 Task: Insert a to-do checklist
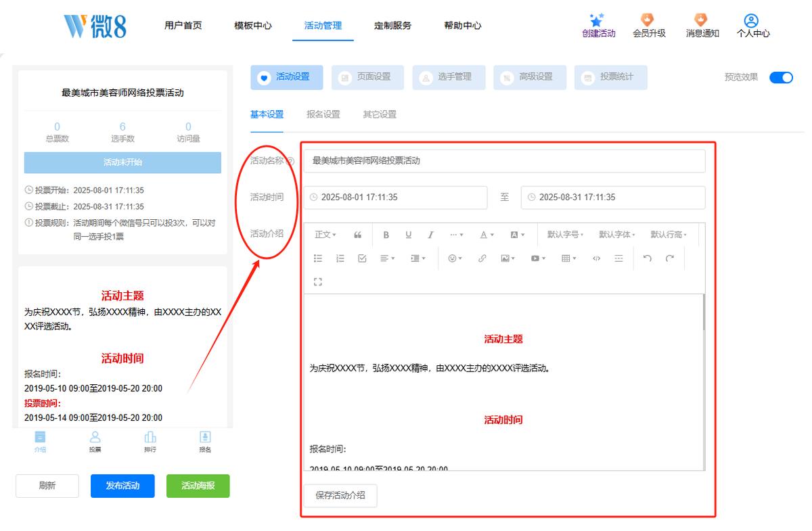click(362, 258)
